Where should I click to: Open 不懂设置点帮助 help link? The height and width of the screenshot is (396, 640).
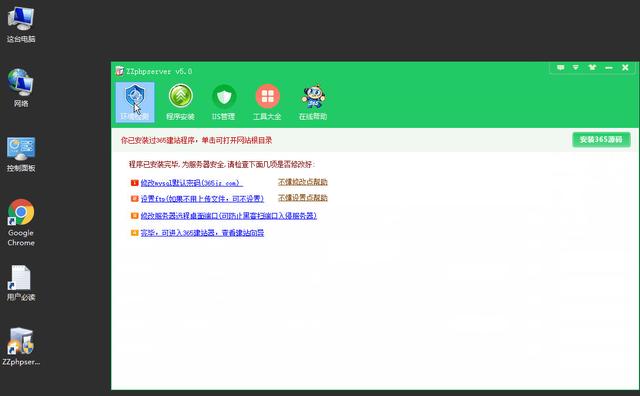[x=303, y=198]
